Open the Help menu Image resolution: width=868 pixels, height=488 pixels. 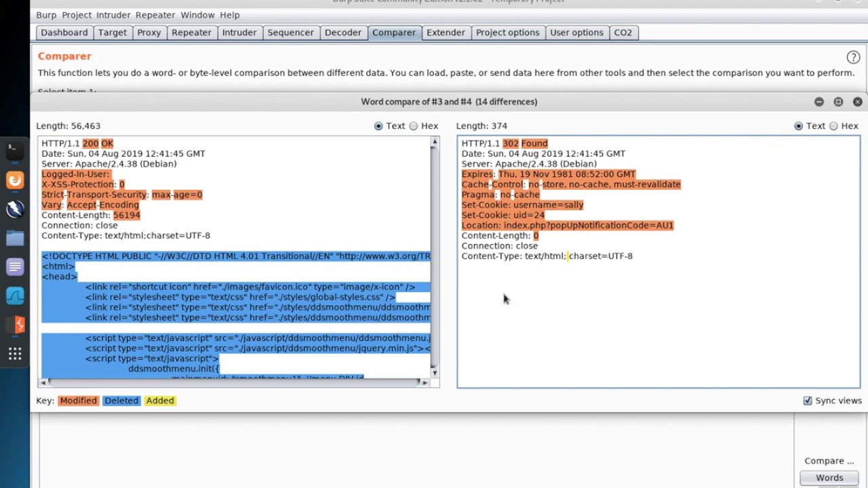click(230, 15)
